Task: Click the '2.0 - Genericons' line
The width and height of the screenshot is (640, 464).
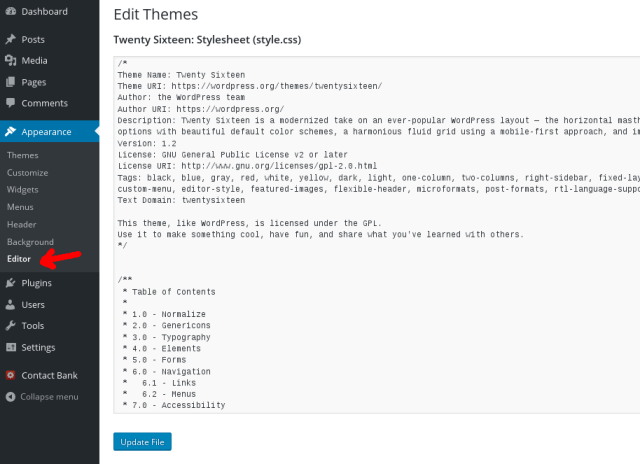Action: point(167,326)
